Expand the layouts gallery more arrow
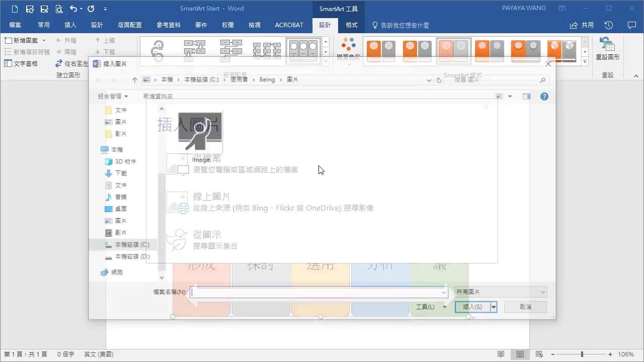This screenshot has width=644, height=362. pyautogui.click(x=326, y=61)
